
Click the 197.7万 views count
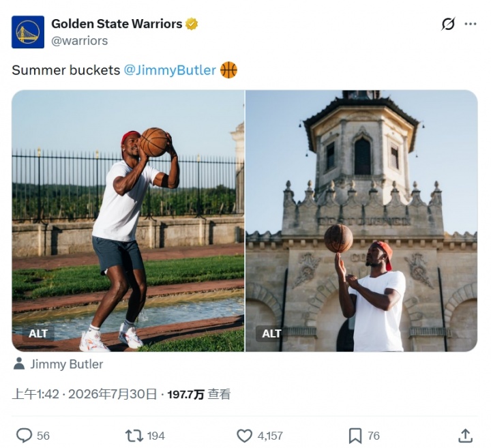pos(185,394)
